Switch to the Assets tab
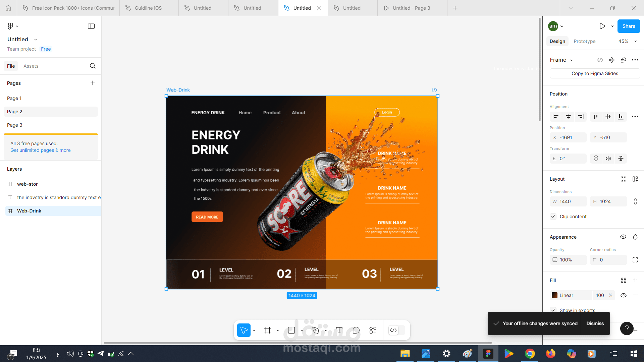 pyautogui.click(x=31, y=66)
